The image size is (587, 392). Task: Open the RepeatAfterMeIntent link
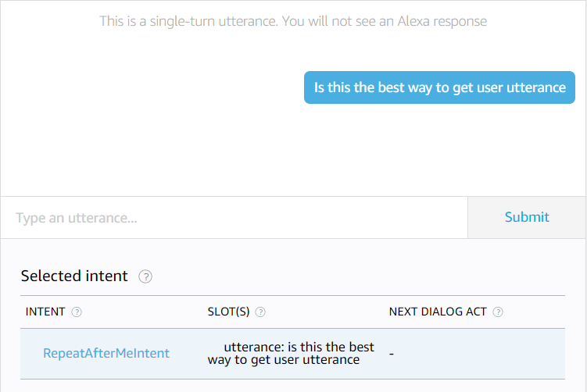click(x=106, y=353)
